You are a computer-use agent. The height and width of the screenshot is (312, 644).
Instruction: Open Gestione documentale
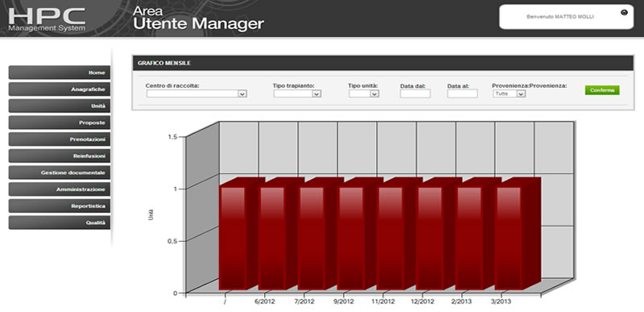pyautogui.click(x=60, y=173)
